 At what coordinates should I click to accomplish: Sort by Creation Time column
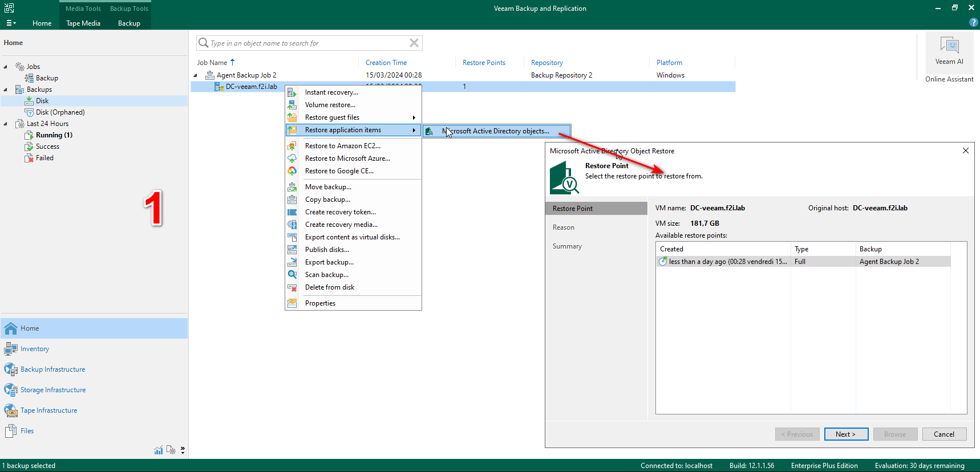pyautogui.click(x=386, y=63)
